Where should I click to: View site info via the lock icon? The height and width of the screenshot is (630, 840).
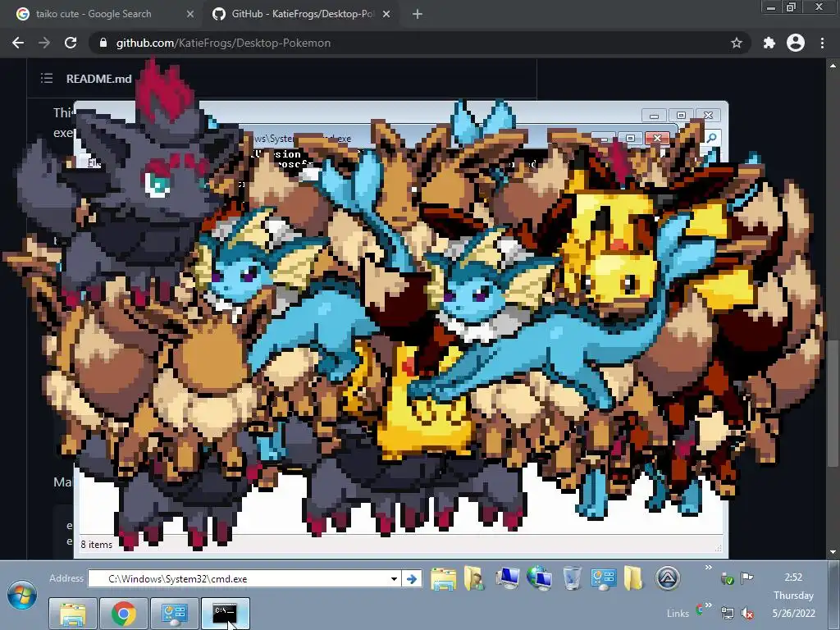pos(103,43)
